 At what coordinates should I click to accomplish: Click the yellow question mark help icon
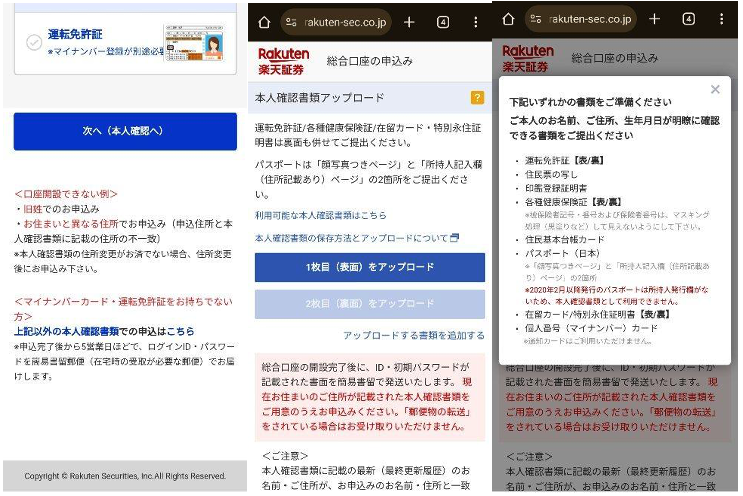tap(477, 98)
